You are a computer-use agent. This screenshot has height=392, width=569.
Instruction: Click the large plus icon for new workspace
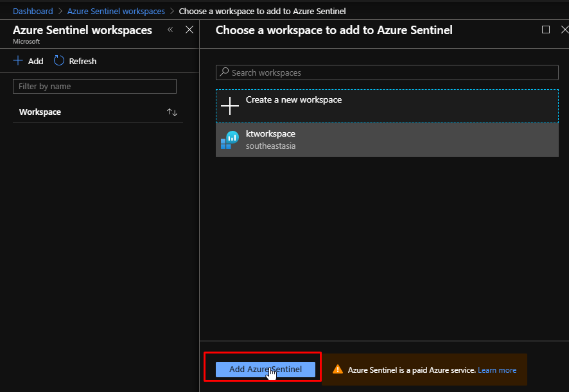point(230,106)
